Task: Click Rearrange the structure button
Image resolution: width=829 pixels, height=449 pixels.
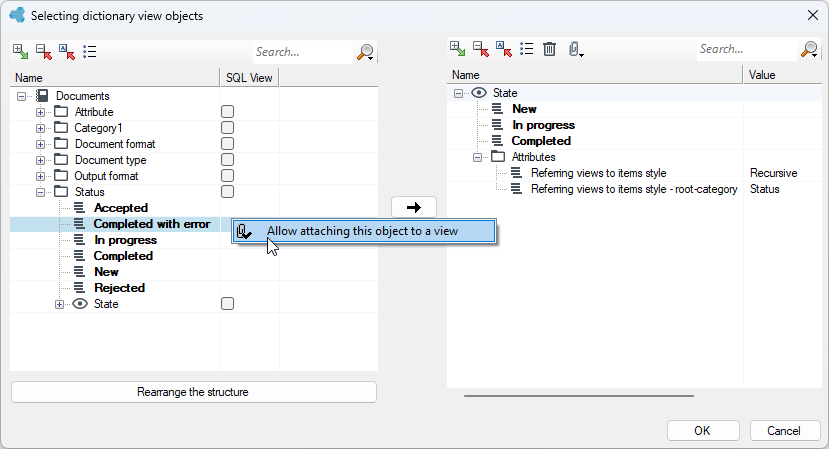Action: [x=194, y=392]
